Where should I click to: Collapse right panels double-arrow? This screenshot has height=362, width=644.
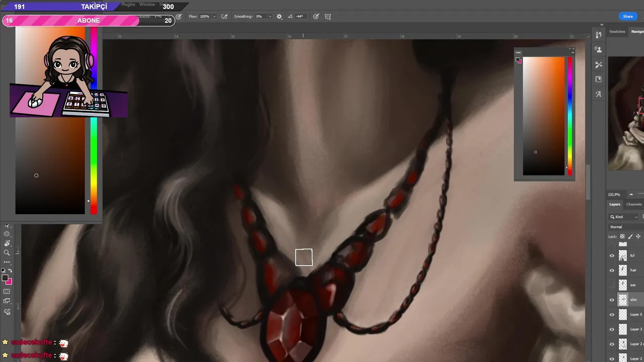[602, 25]
